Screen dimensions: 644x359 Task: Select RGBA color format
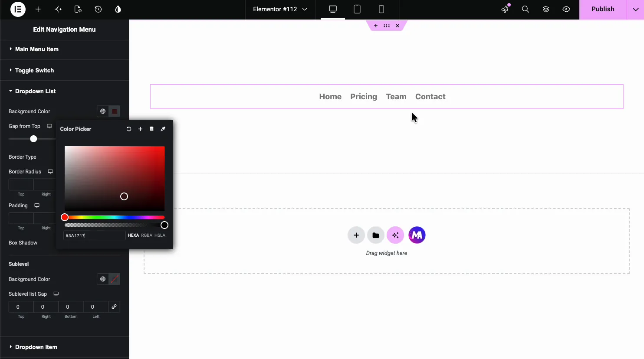click(147, 235)
